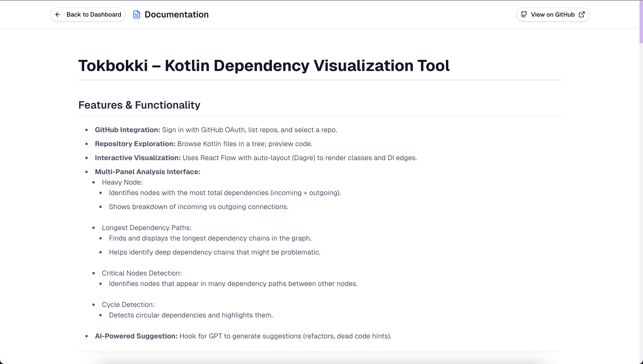The image size is (643, 364).
Task: Click the left arrow icon in the header
Action: click(58, 14)
